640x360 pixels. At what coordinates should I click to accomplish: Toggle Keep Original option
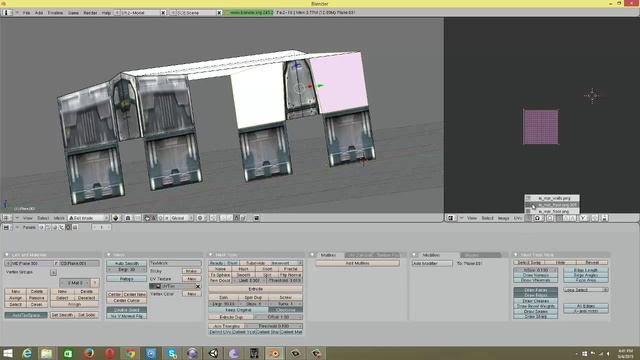coord(238,310)
